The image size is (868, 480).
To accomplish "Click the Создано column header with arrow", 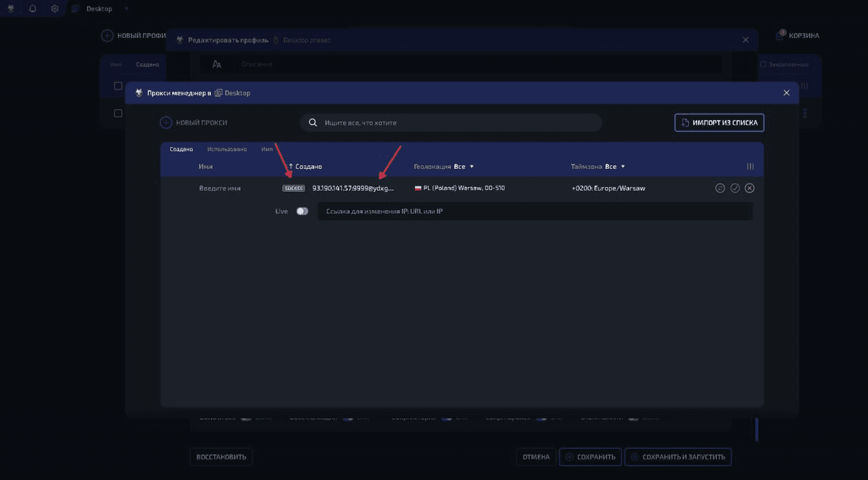I will click(305, 166).
